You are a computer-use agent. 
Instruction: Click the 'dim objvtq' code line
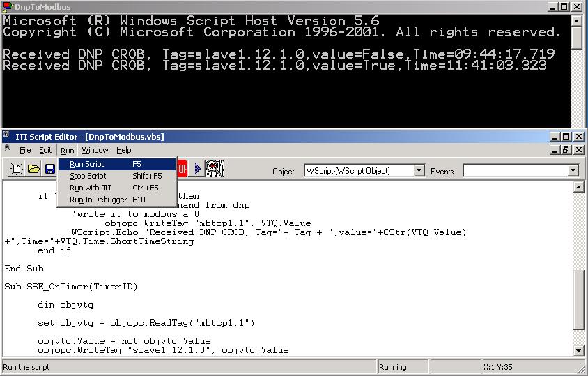tap(65, 305)
